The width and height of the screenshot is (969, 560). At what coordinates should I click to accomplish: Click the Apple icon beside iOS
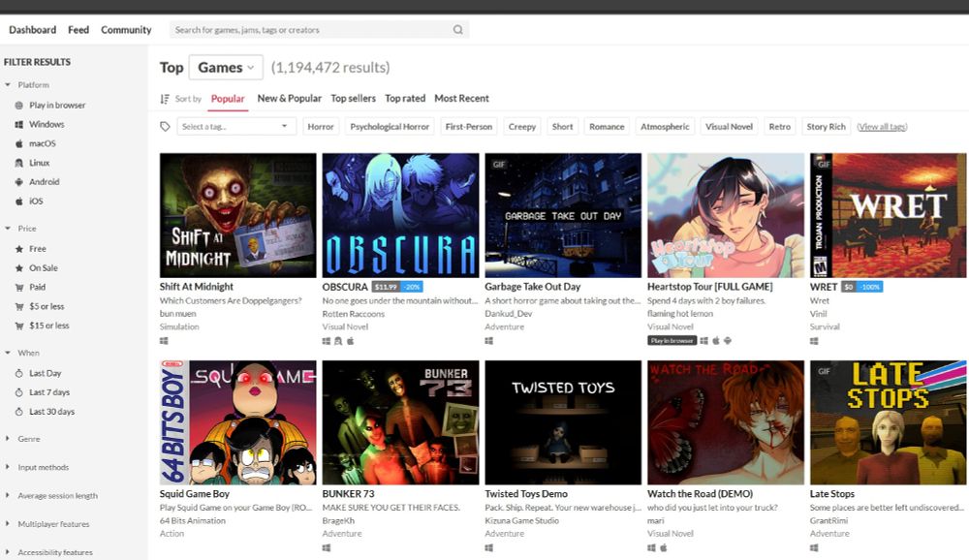(19, 201)
